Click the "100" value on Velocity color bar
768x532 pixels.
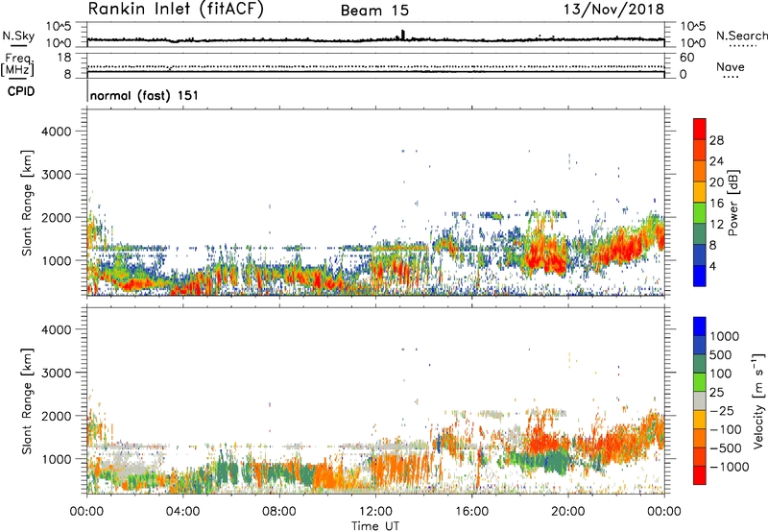click(x=721, y=374)
